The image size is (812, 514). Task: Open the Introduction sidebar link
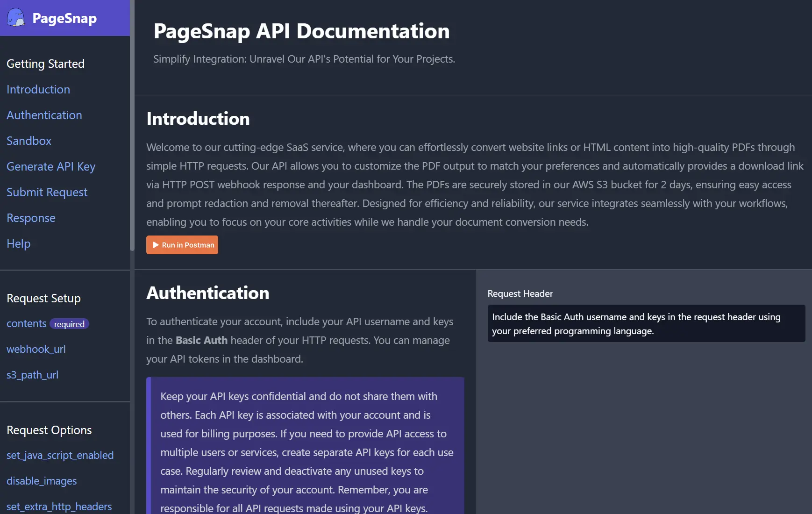click(x=38, y=89)
